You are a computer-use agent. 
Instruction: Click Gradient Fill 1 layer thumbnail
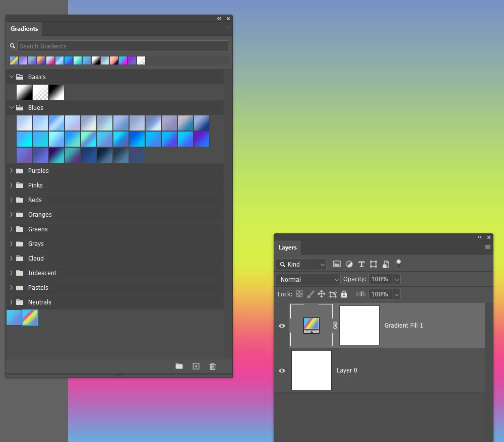[x=311, y=325]
